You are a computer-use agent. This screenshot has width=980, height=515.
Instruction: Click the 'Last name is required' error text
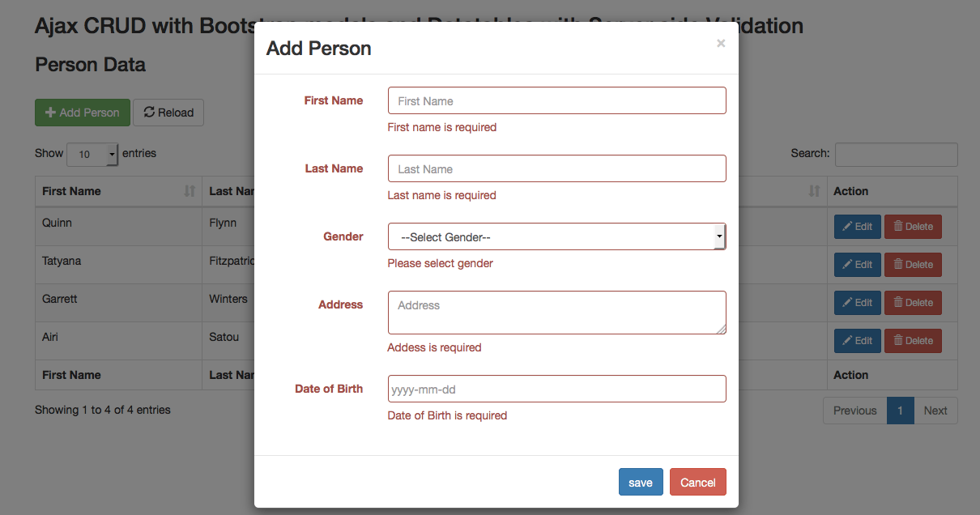coord(442,195)
